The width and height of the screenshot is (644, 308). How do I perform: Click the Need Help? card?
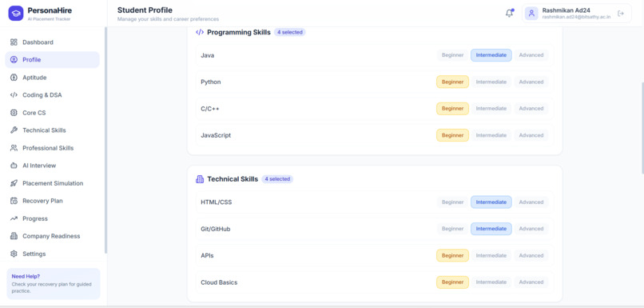coord(54,284)
